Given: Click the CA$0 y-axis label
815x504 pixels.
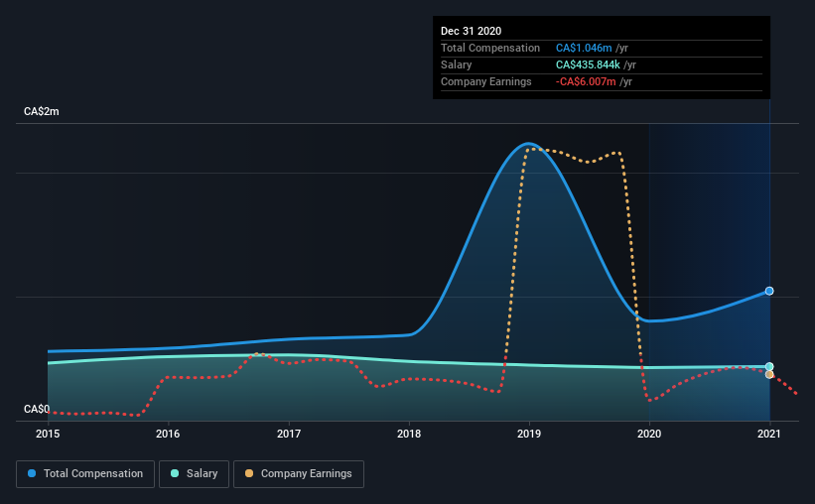Looking at the screenshot, I should click(x=37, y=410).
